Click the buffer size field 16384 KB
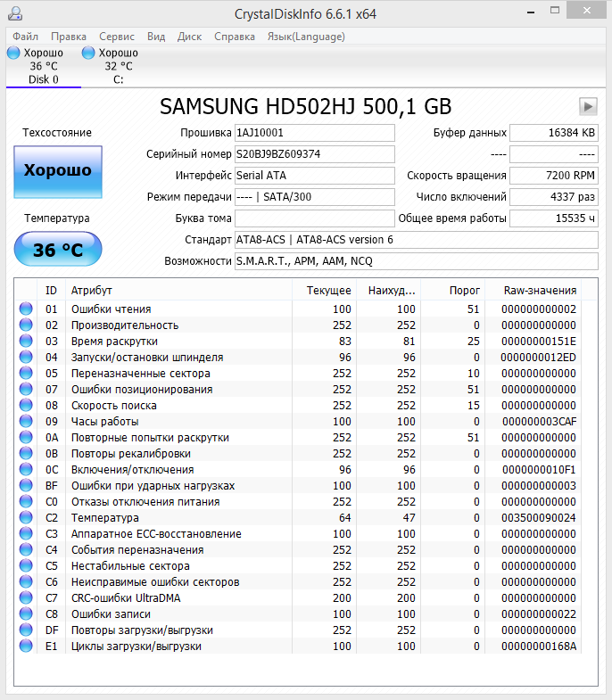Screen dimensions: 612x700 point(553,133)
